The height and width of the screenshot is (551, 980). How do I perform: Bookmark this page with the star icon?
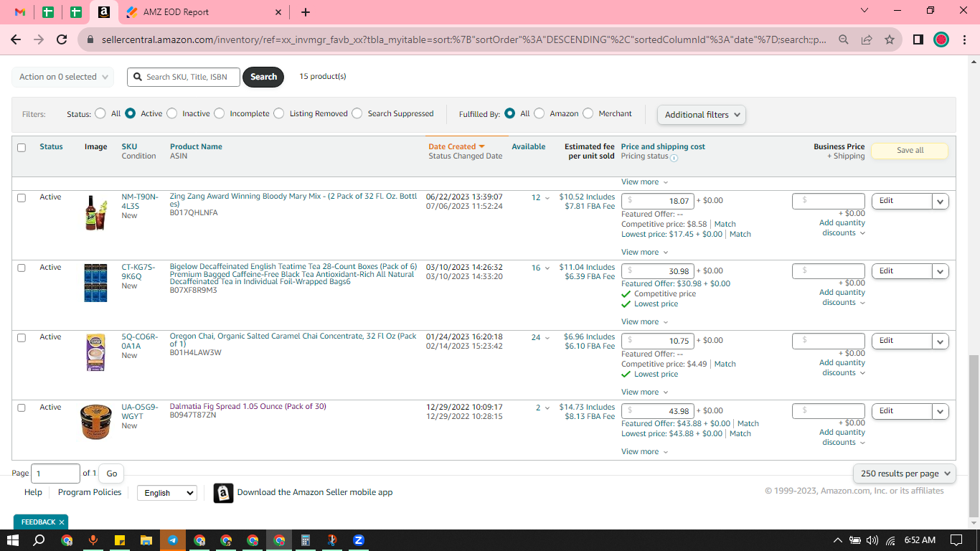[890, 39]
